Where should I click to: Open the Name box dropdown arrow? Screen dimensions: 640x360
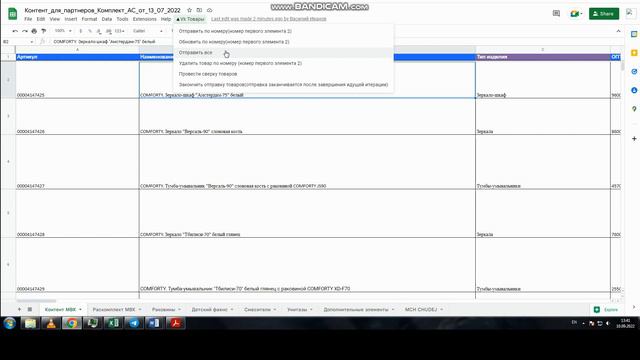(31, 42)
